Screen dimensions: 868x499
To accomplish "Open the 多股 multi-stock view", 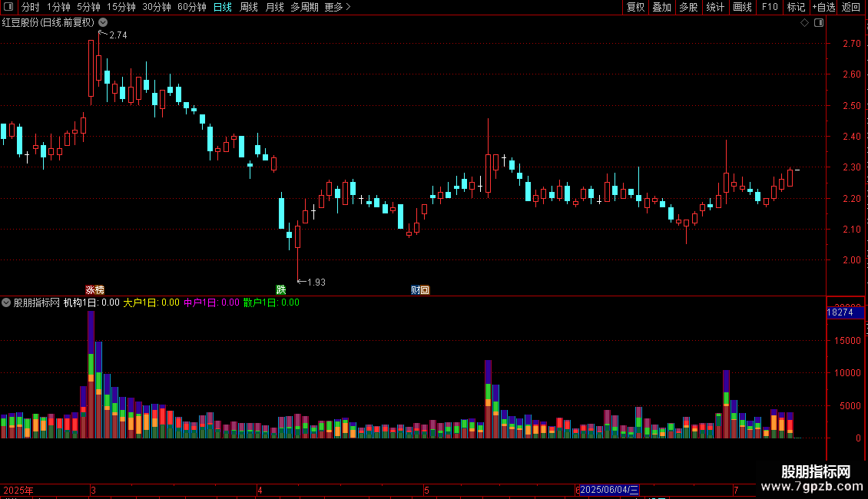I will 689,7.
